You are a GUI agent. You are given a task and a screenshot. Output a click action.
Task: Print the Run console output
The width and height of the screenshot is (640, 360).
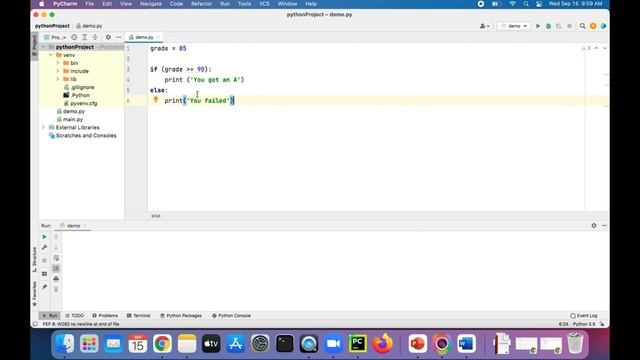point(56,279)
